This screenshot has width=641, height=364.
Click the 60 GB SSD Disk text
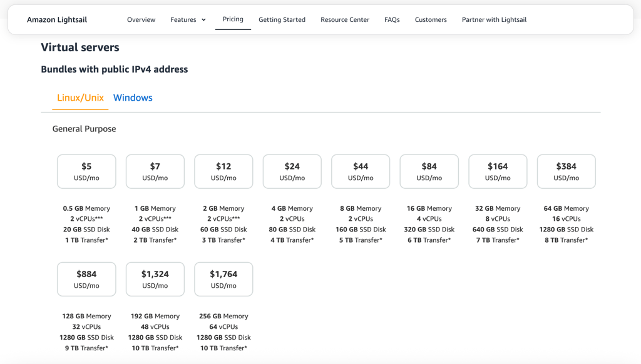[223, 230]
